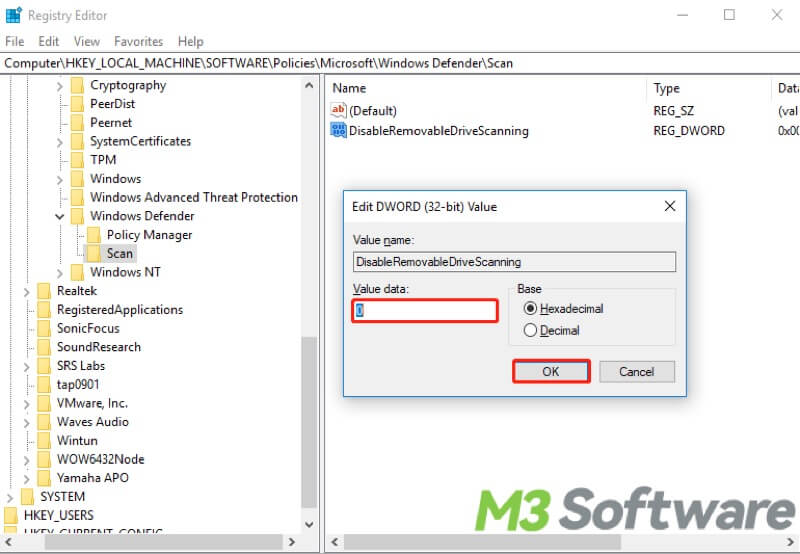
Task: Expand the VMware, Inc. key
Action: pyautogui.click(x=27, y=404)
